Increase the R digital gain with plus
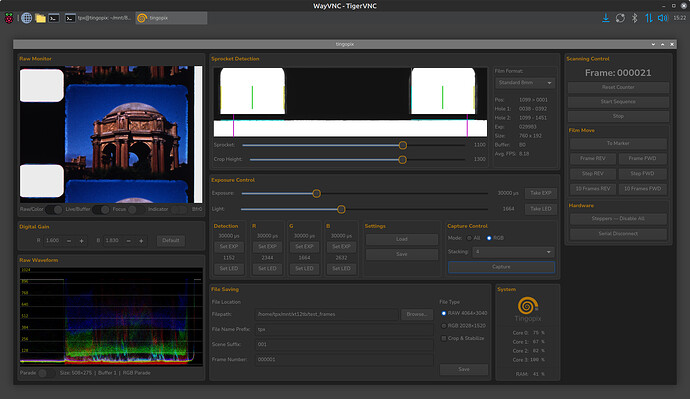 tap(81, 241)
